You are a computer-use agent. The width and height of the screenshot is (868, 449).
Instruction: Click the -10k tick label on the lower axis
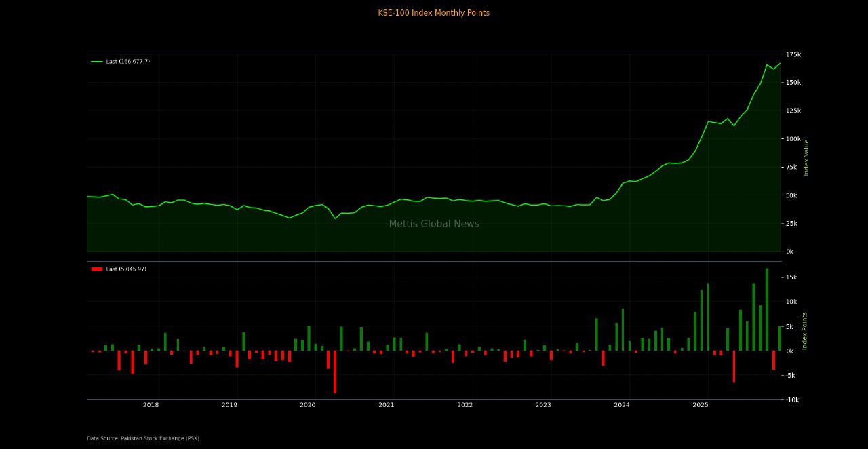click(792, 400)
